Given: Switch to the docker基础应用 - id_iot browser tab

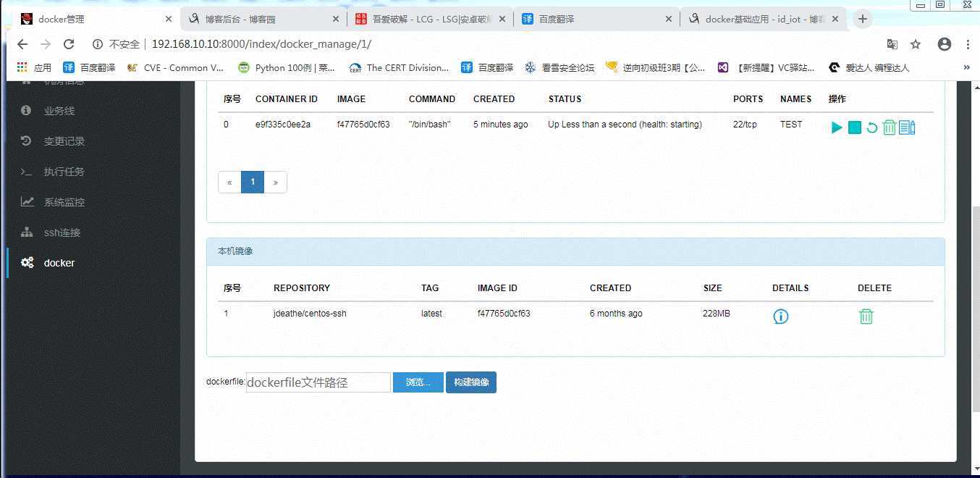Looking at the screenshot, I should click(764, 20).
